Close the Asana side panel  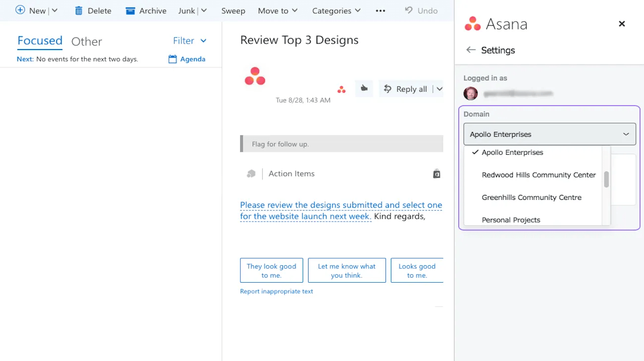(x=622, y=24)
